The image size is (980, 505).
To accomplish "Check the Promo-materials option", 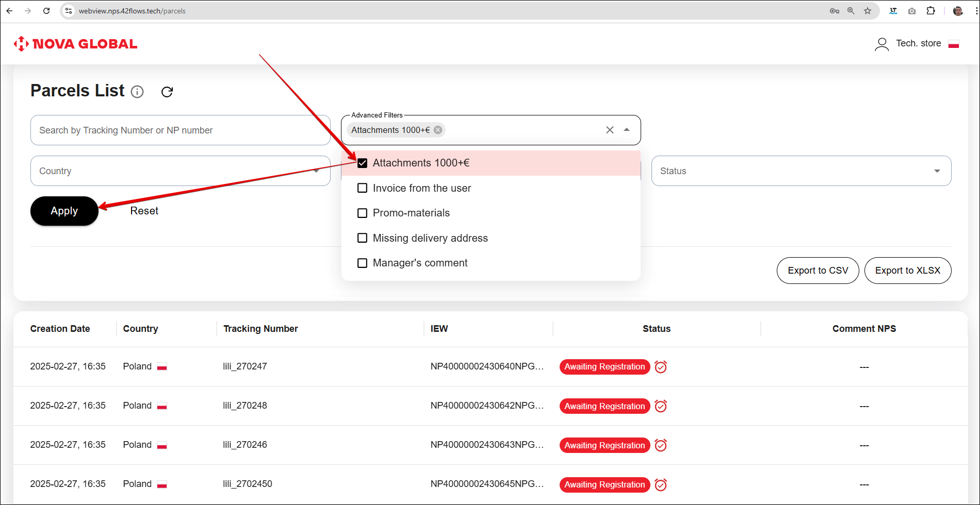I will tap(363, 213).
